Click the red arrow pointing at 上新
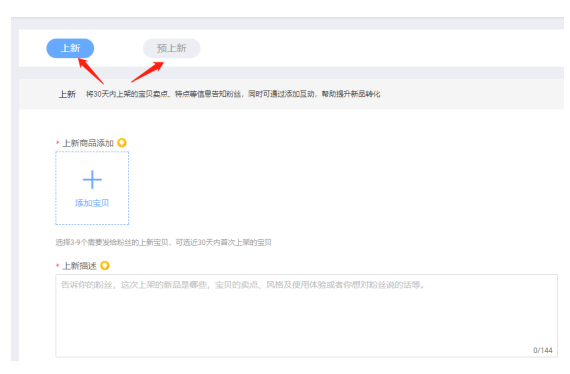Image resolution: width=570 pixels, height=374 pixels. [x=91, y=71]
